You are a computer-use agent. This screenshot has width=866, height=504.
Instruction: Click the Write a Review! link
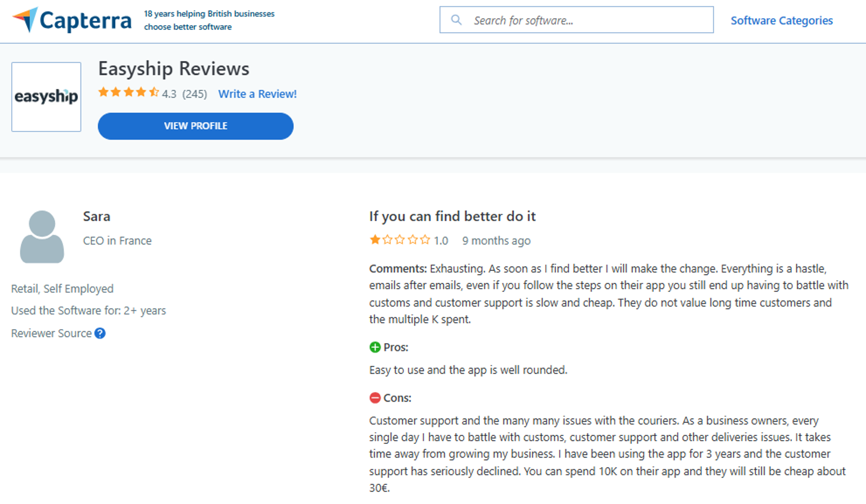click(x=257, y=94)
